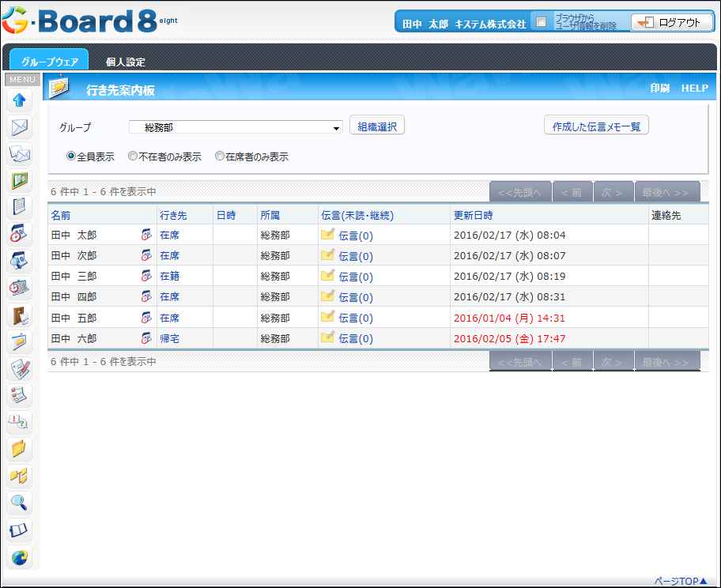Viewport: 721px width, 588px height.
Task: Tick the browser user info delete checkbox
Action: point(541,22)
